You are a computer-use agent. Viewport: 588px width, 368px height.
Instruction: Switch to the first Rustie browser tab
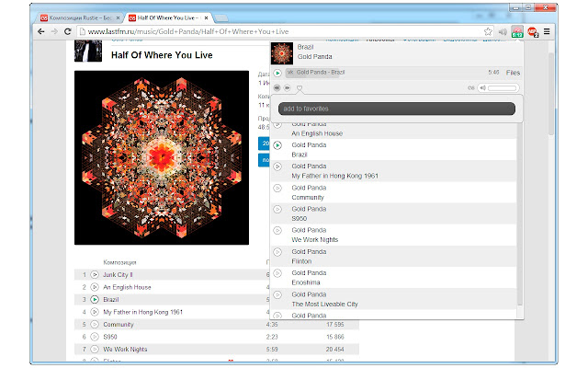[80, 17]
